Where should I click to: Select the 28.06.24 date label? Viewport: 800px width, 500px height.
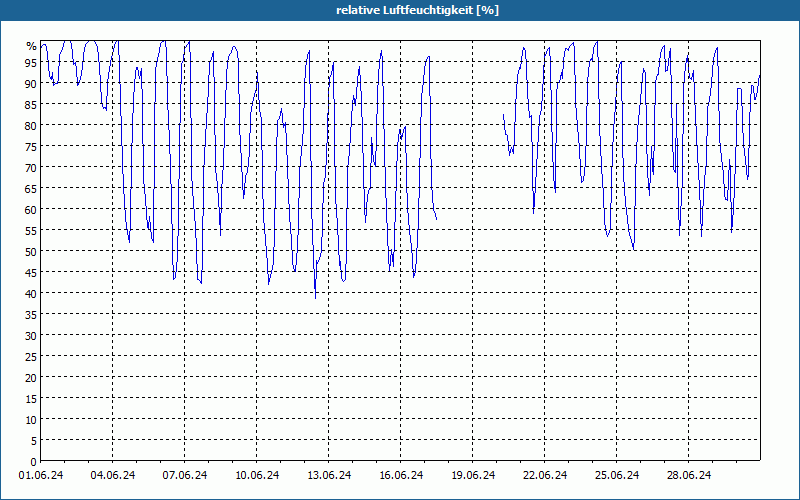pos(689,475)
